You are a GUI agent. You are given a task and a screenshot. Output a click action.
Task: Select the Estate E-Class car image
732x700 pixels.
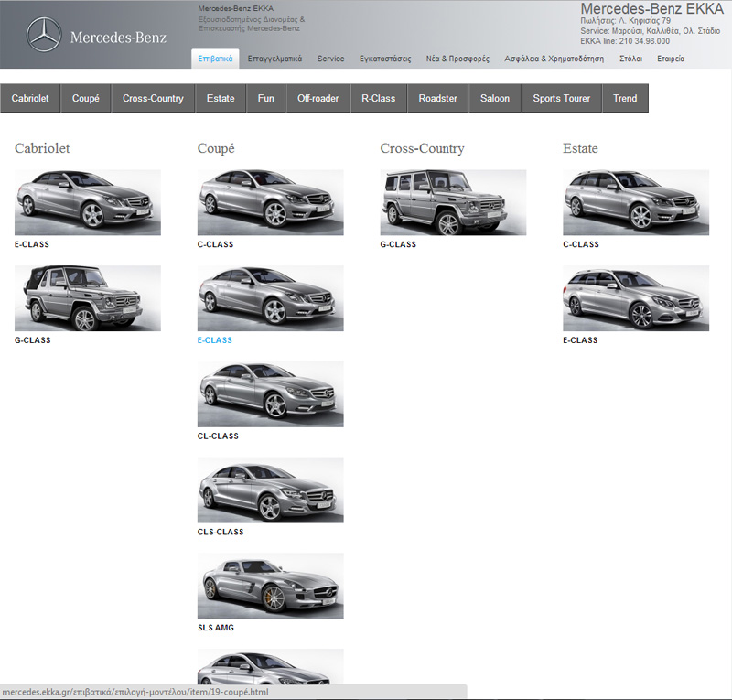(x=636, y=298)
